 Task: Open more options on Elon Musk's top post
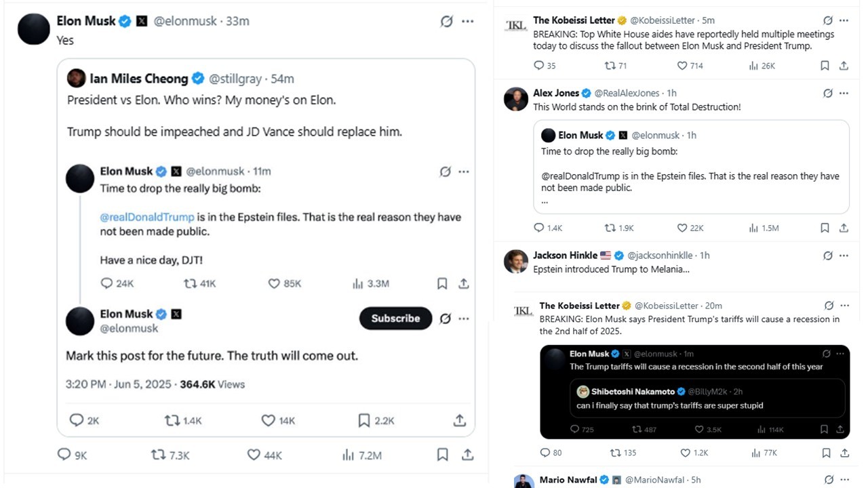point(468,21)
